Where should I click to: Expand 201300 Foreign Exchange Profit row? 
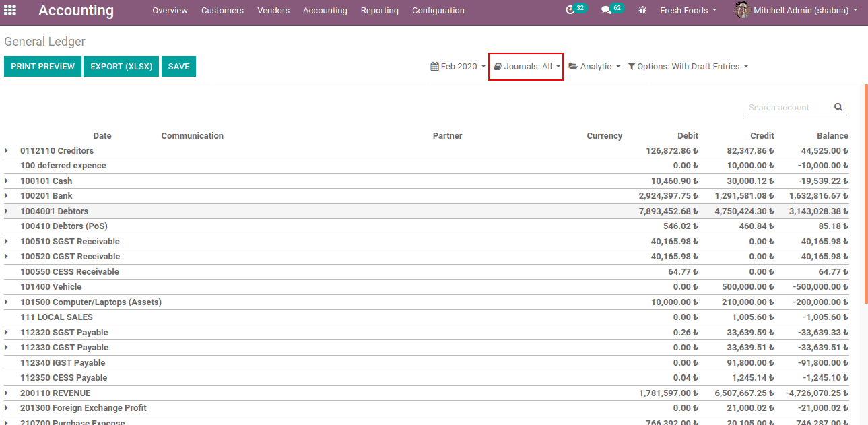[x=7, y=407]
